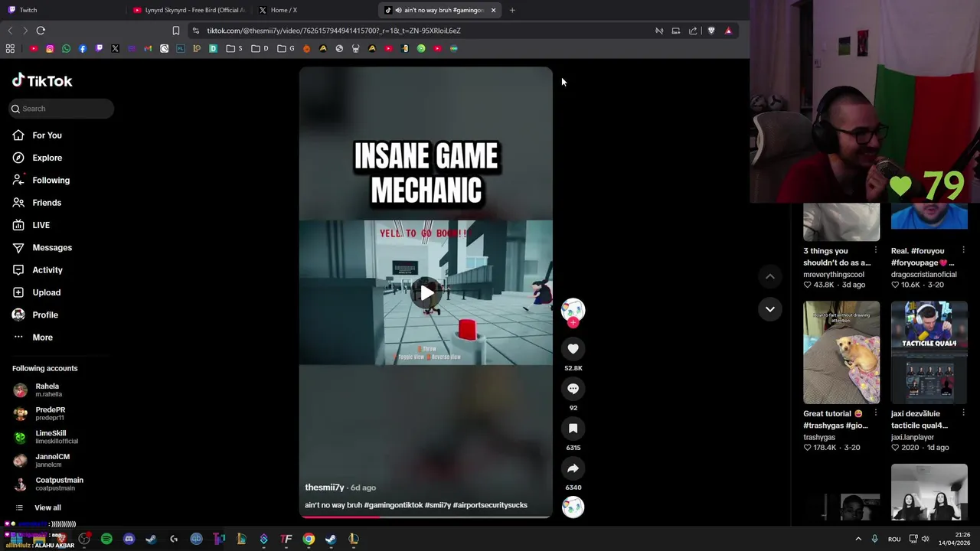The width and height of the screenshot is (980, 551).
Task: Open Google Chrome from the taskbar
Action: (309, 539)
